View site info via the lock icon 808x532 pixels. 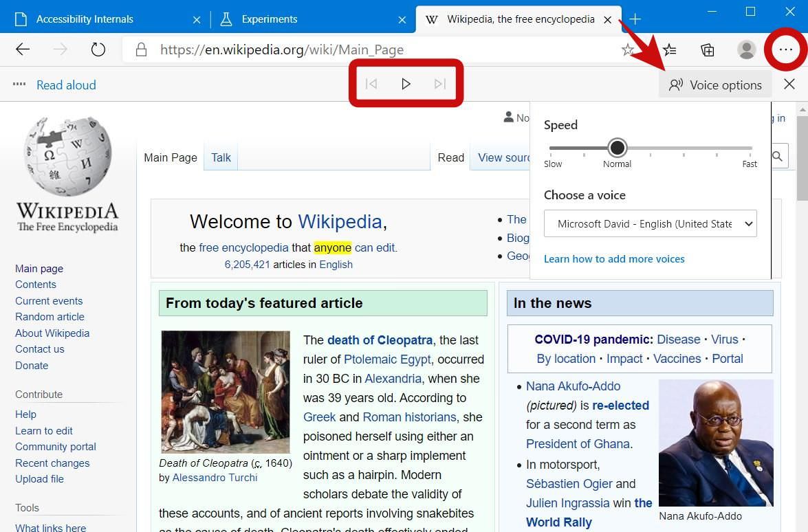(x=141, y=49)
